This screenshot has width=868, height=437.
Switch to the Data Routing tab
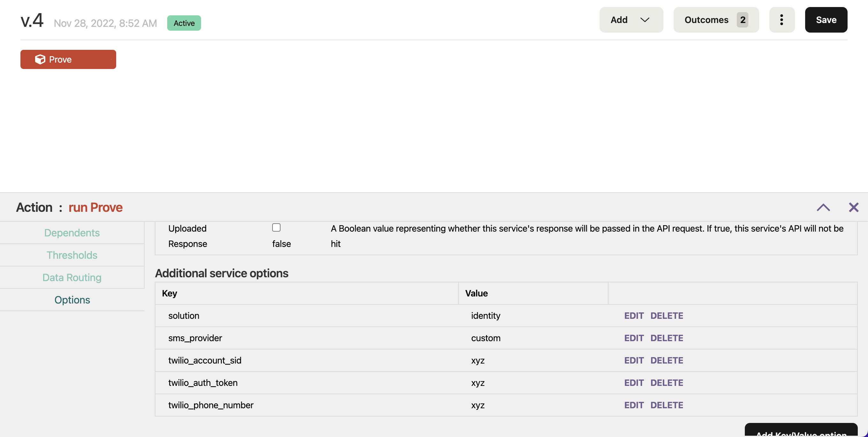tap(72, 277)
